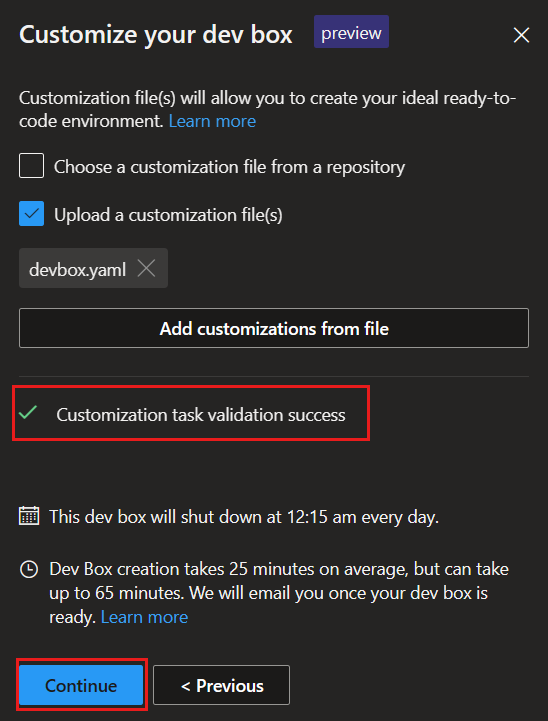Click the 'Upload a customization file(s)' label text
The width and height of the screenshot is (548, 721).
[x=168, y=215]
